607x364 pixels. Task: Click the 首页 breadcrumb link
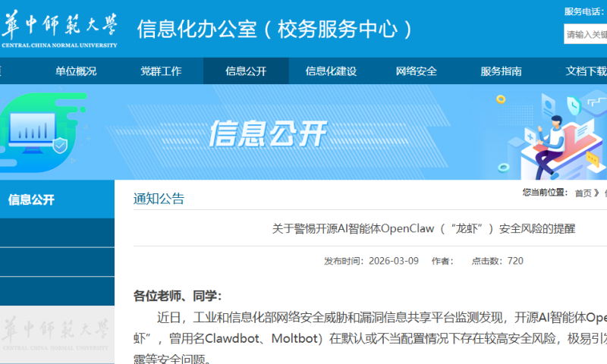pyautogui.click(x=583, y=193)
